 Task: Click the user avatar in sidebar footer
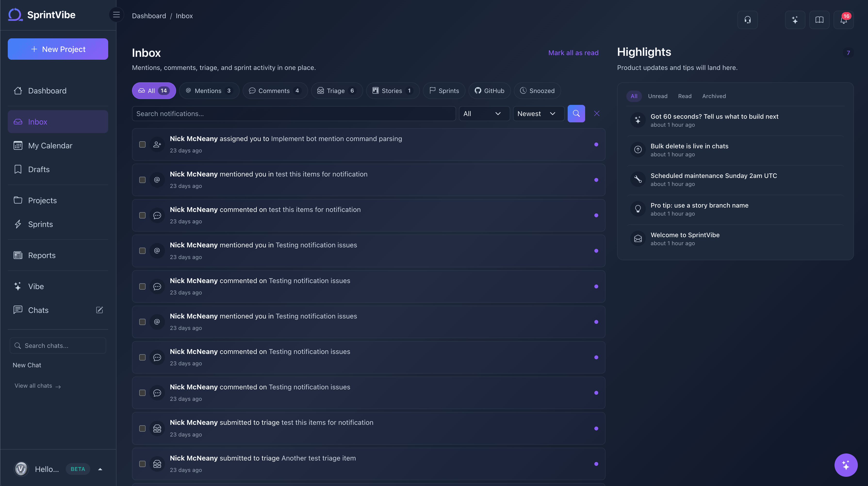tap(21, 469)
